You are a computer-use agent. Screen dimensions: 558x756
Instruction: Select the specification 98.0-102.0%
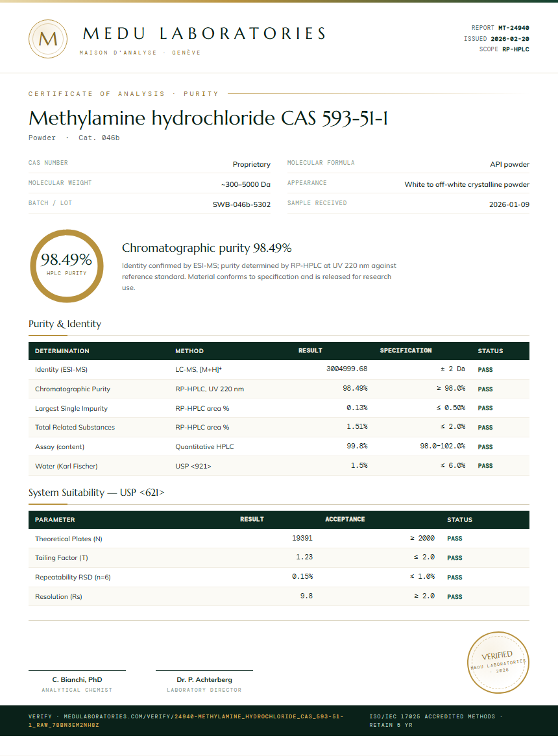tap(443, 446)
